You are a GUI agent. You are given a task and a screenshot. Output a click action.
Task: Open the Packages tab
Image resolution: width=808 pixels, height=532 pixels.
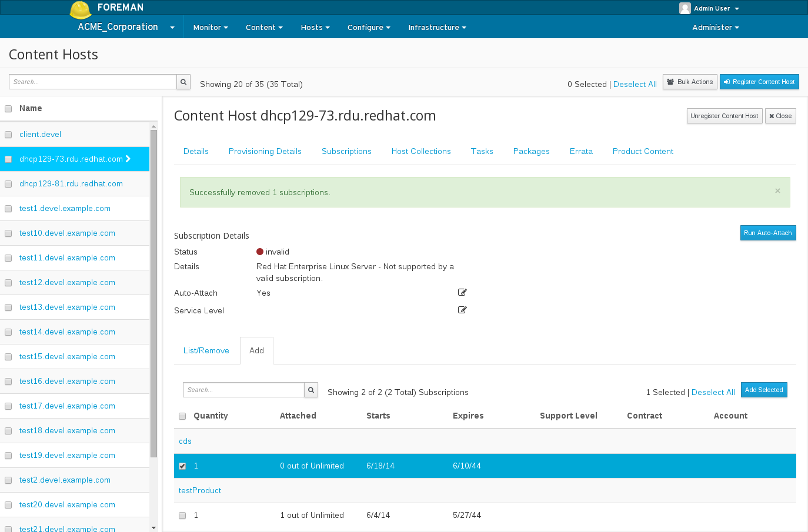pyautogui.click(x=532, y=151)
